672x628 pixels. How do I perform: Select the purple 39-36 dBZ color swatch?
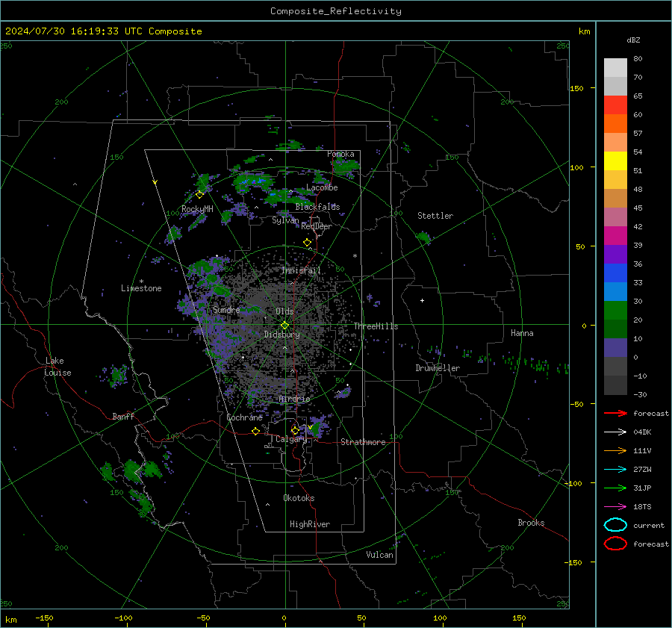tap(615, 255)
